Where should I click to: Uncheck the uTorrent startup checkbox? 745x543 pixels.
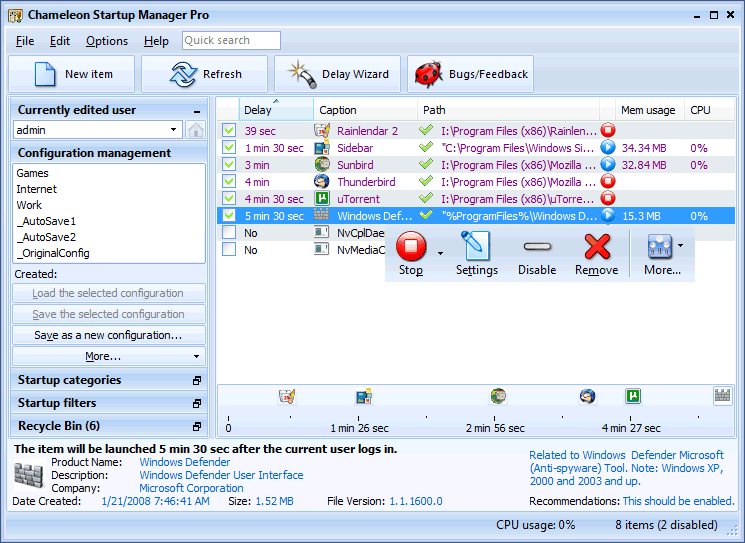[x=229, y=198]
